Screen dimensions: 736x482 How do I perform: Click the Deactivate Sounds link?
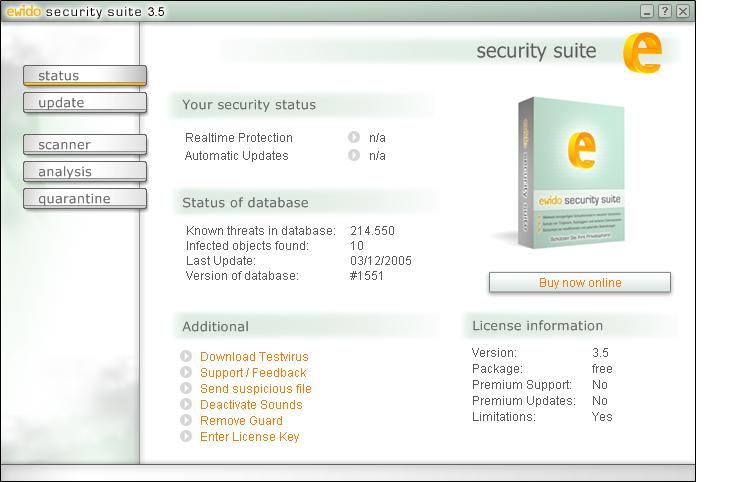251,405
